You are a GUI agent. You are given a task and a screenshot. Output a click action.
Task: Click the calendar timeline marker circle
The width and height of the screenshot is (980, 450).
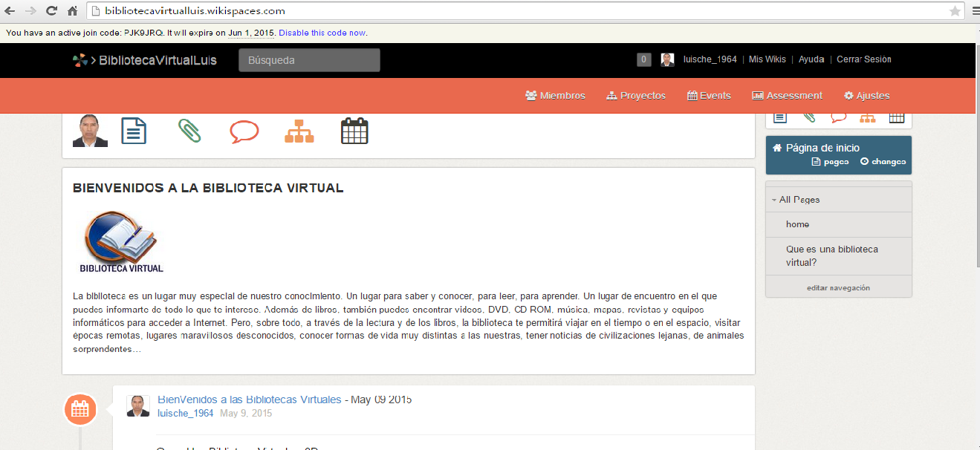80,409
